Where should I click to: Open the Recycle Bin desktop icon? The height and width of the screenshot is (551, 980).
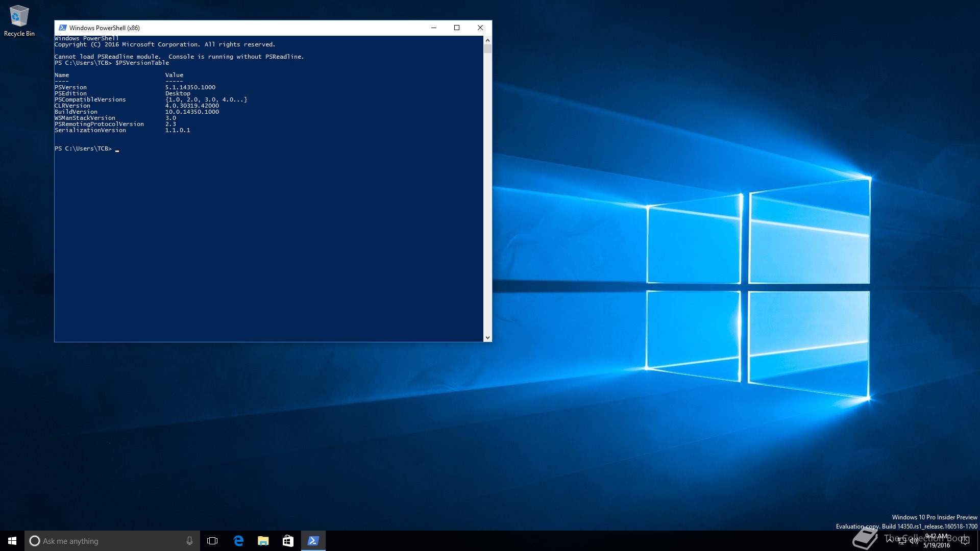pos(19,21)
